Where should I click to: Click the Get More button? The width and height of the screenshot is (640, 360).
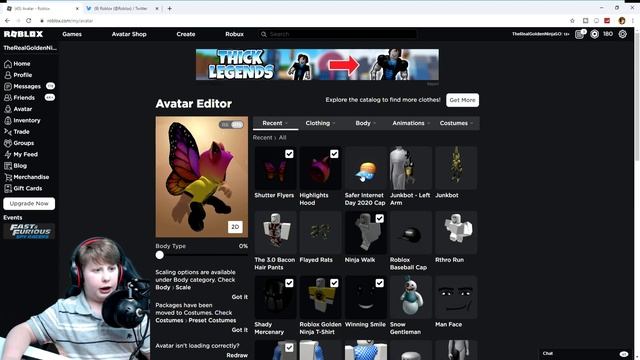coord(462,100)
